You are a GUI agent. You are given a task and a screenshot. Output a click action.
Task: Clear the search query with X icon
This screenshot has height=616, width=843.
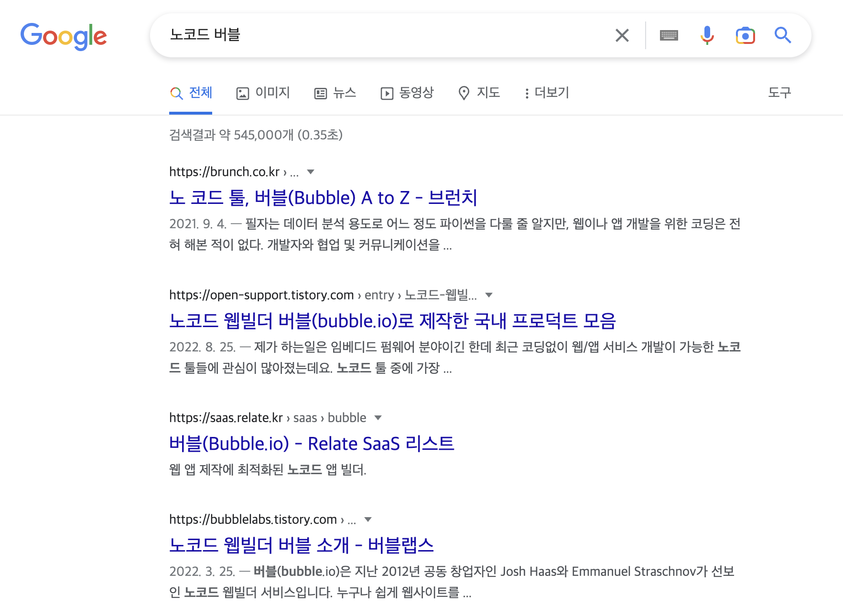[x=622, y=35]
